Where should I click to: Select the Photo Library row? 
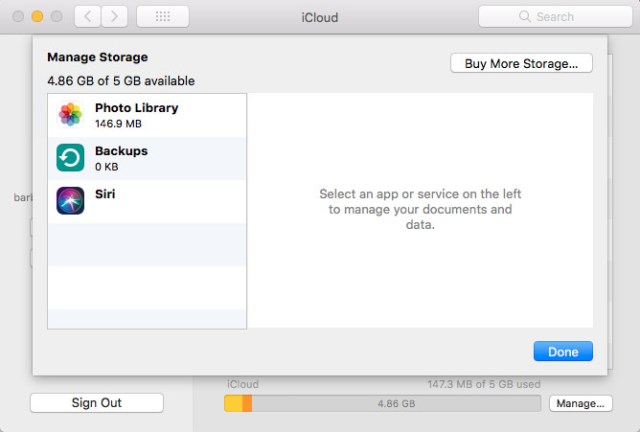point(147,115)
